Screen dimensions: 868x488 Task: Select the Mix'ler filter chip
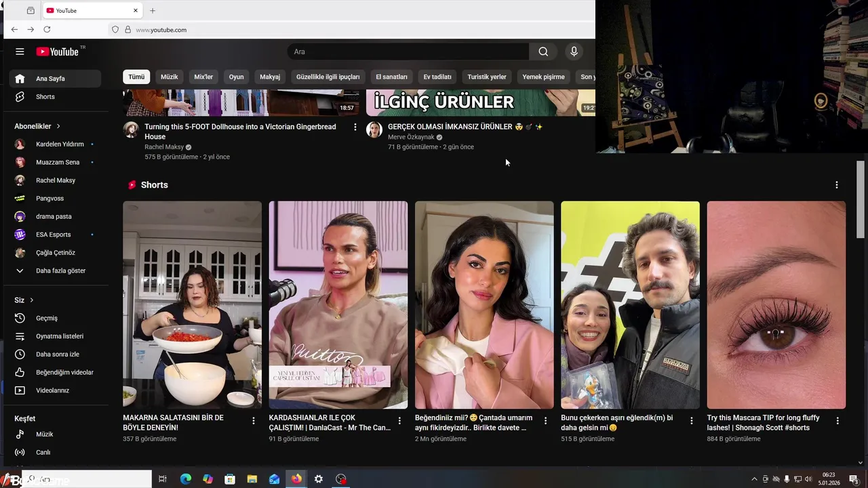(203, 77)
